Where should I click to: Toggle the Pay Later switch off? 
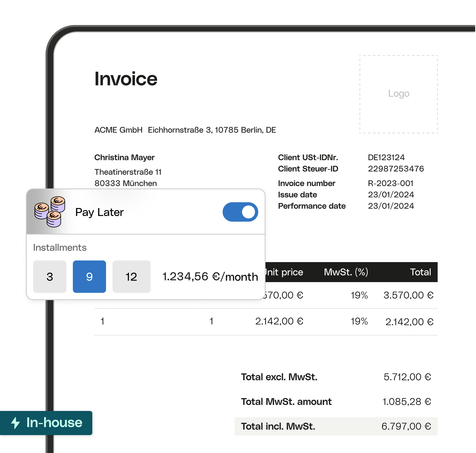(x=240, y=212)
